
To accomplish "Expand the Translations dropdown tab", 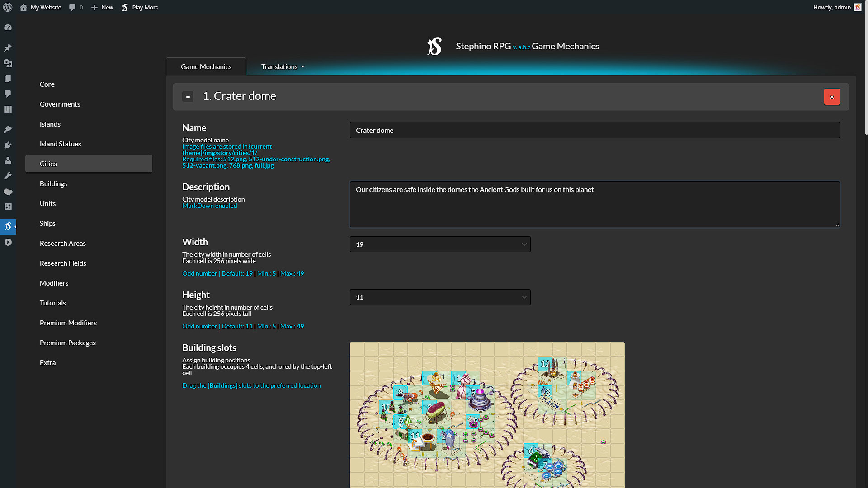I will coord(283,67).
